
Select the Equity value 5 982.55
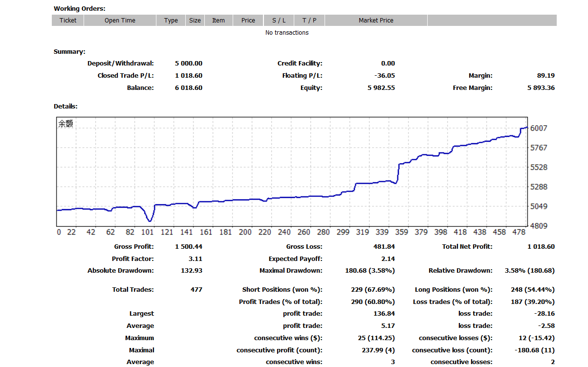click(x=381, y=87)
